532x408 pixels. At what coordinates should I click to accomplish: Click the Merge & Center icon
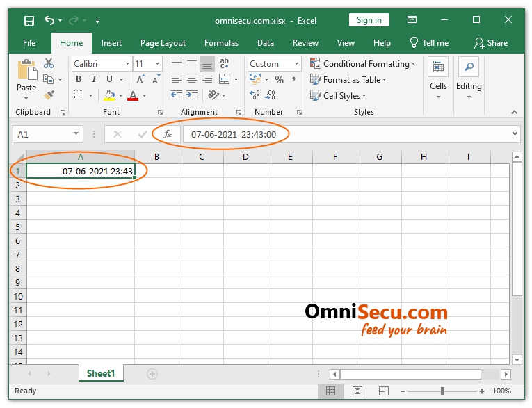[224, 79]
